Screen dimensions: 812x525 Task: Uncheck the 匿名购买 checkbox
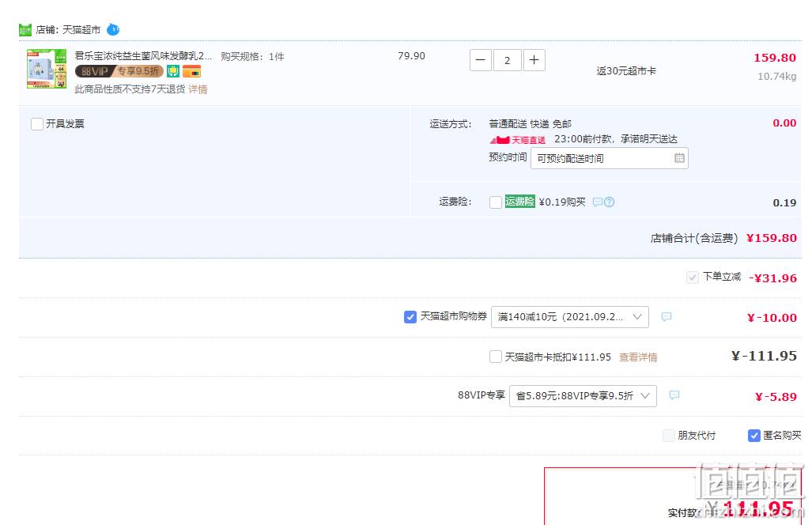point(754,436)
